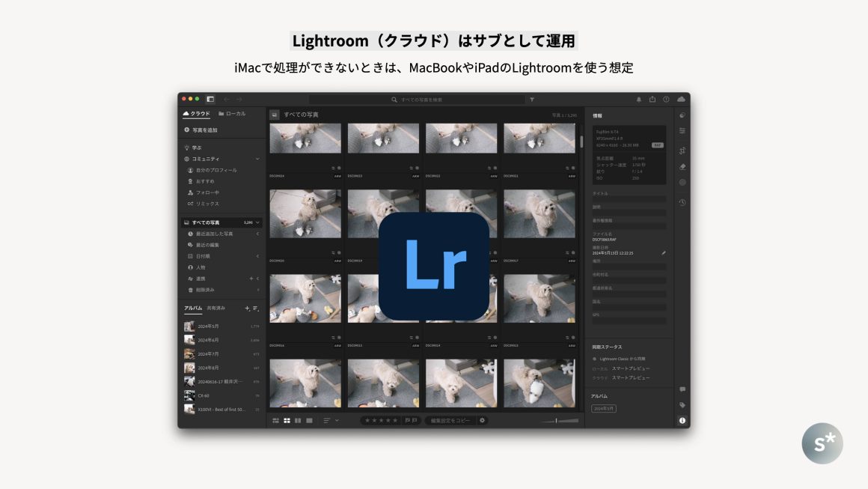This screenshot has width=868, height=489.
Task: Select the Crop and Rotate tool
Action: point(682,150)
